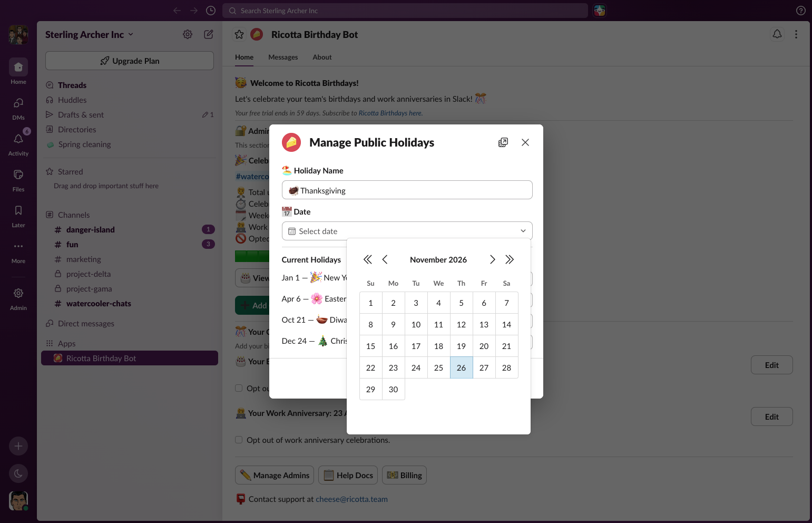Image resolution: width=812 pixels, height=523 pixels.
Task: Open notification bell in the app header
Action: click(x=777, y=34)
